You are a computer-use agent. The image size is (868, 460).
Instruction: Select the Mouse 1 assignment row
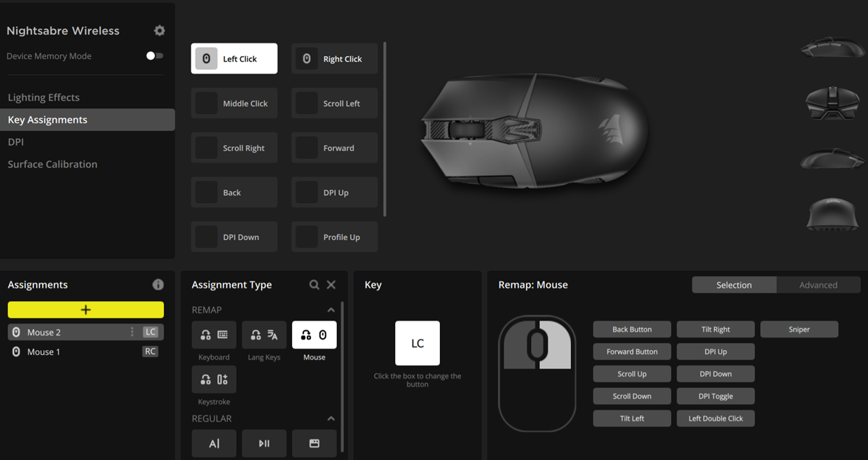click(x=85, y=351)
